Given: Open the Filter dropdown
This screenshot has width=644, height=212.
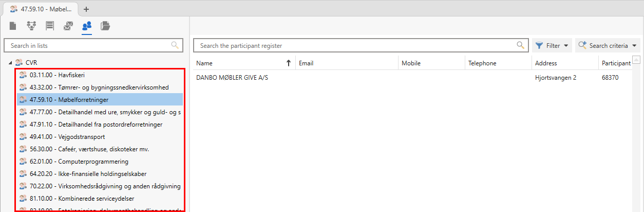Looking at the screenshot, I should 552,46.
